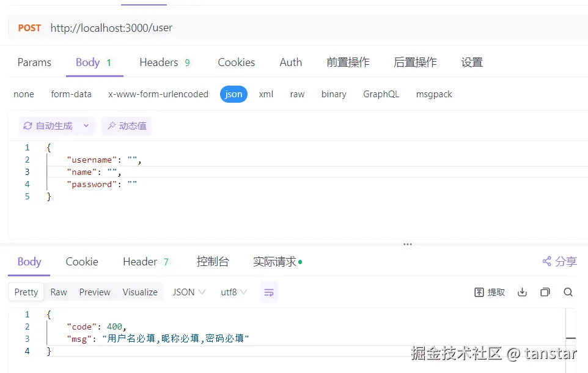This screenshot has width=588, height=373.
Task: Open the POST method selector
Action: tap(29, 28)
